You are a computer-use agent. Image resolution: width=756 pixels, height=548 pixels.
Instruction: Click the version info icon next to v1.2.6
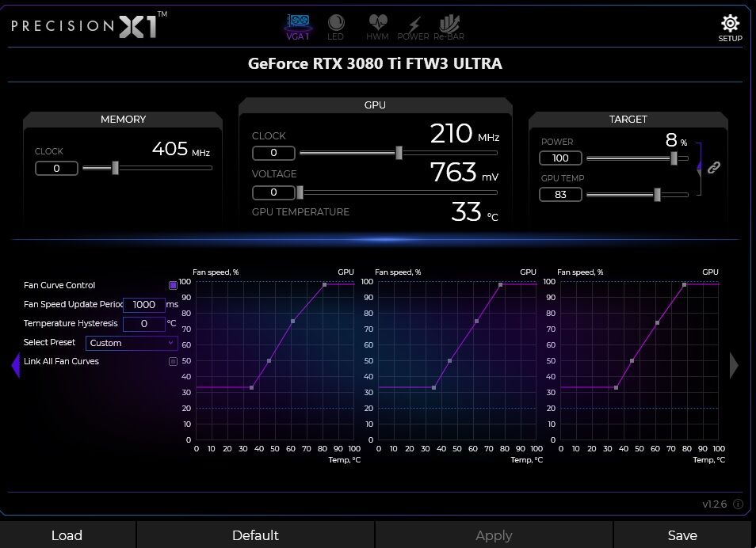(738, 504)
